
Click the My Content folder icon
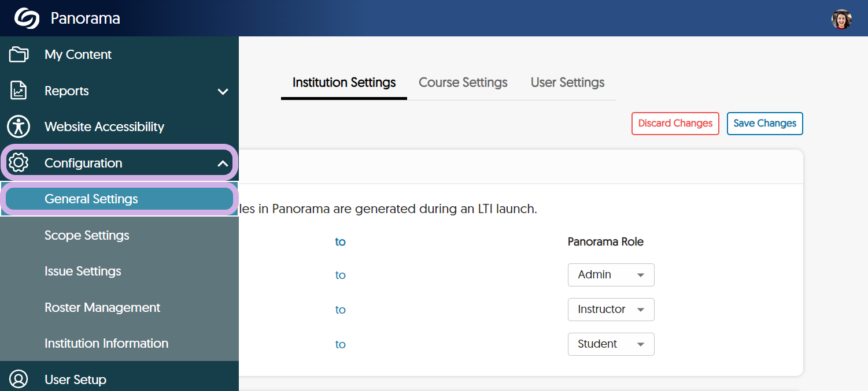[19, 54]
